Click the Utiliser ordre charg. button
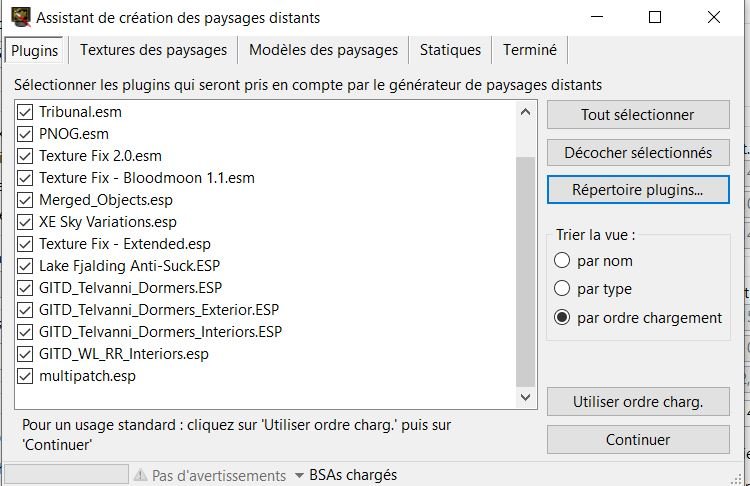The width and height of the screenshot is (750, 486). 638,402
